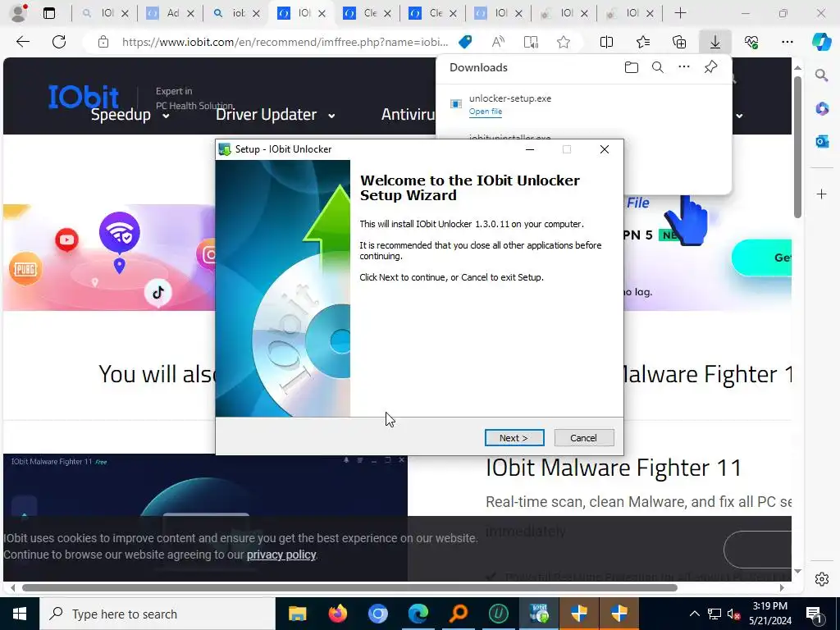
Task: Open Immersive Reader icon
Action: point(531,42)
